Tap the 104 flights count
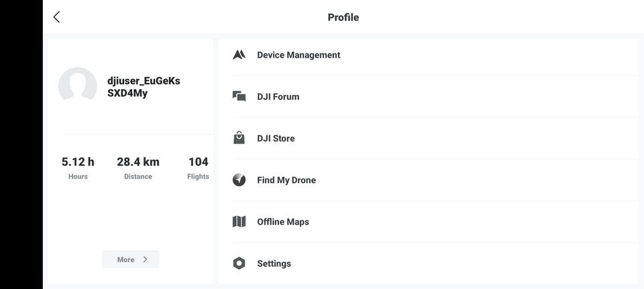644x289 pixels. [199, 162]
